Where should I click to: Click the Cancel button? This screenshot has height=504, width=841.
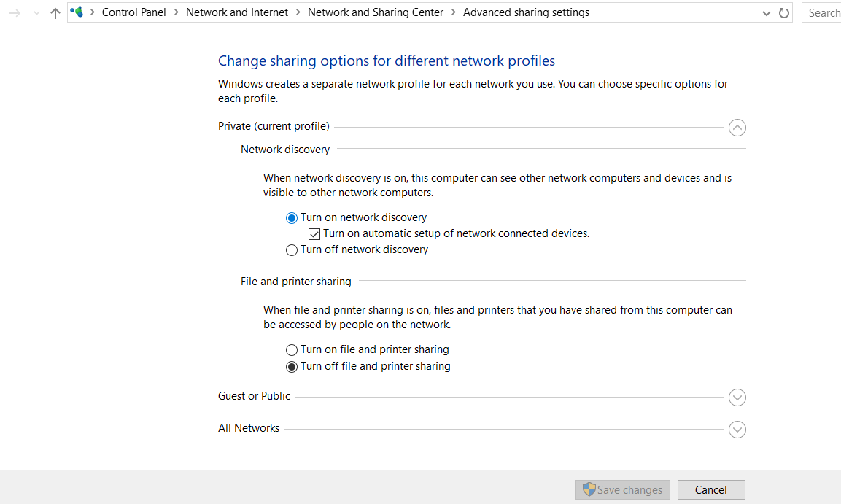(x=710, y=489)
